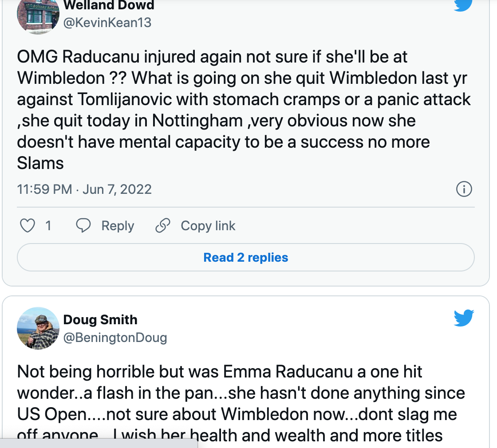Click the 11:59 PM Jun 7, 2022 timestamp
The image size is (497, 448).
pyautogui.click(x=84, y=189)
